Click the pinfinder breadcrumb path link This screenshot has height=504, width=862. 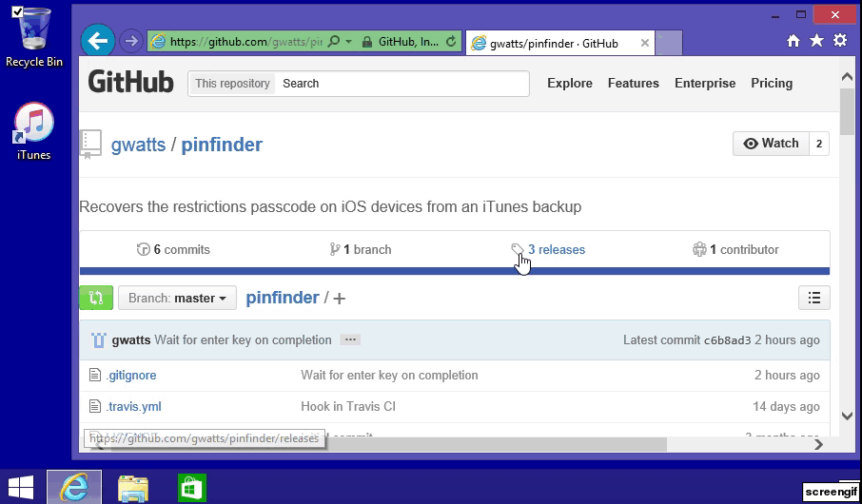[282, 298]
